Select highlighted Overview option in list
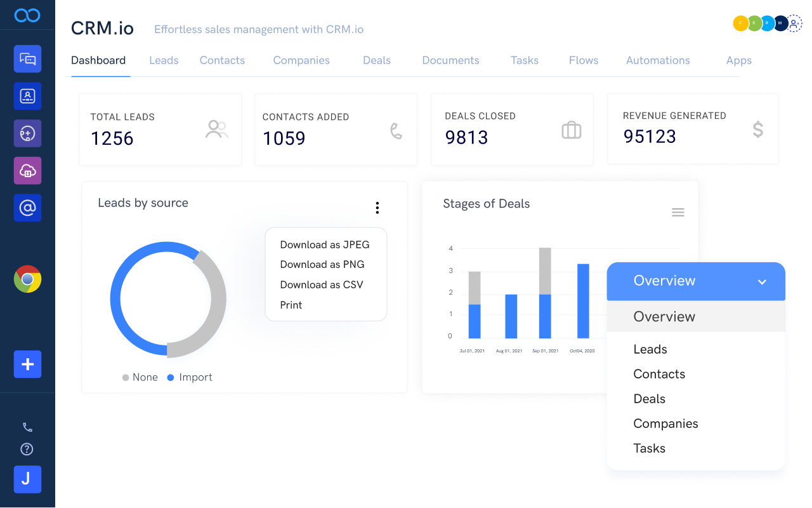Screen dimensions: 812x508 696,316
